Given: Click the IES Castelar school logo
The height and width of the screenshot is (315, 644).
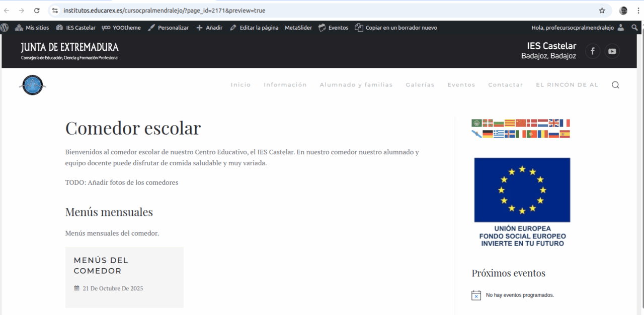Looking at the screenshot, I should 33,85.
